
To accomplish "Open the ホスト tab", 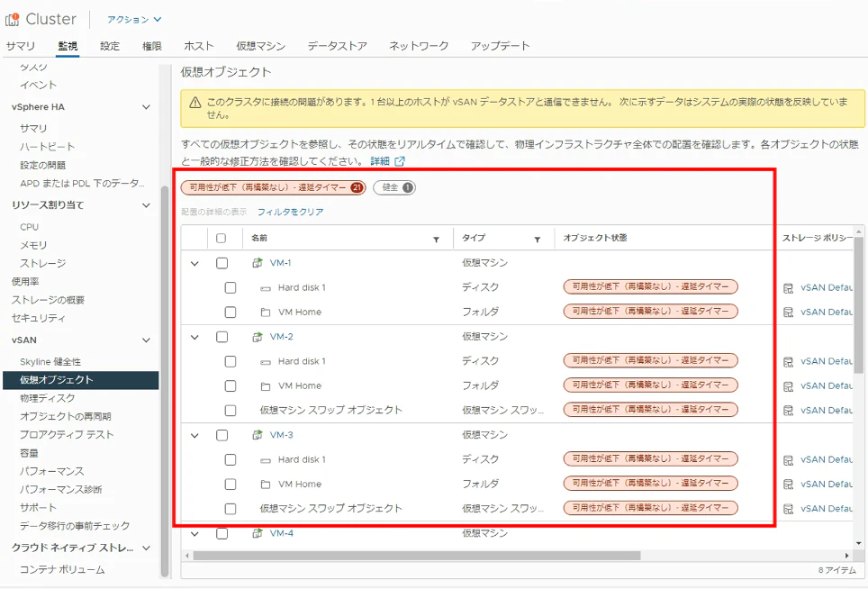I will coord(199,46).
